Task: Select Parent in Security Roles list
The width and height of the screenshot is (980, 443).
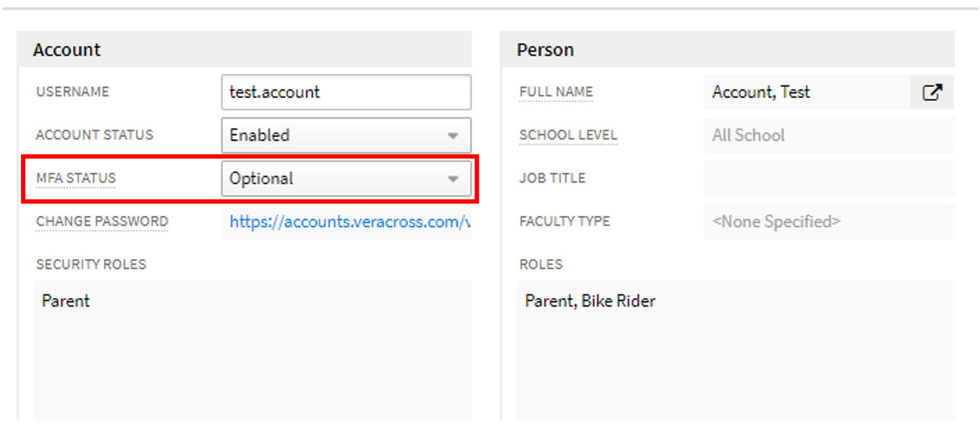Action: point(65,301)
